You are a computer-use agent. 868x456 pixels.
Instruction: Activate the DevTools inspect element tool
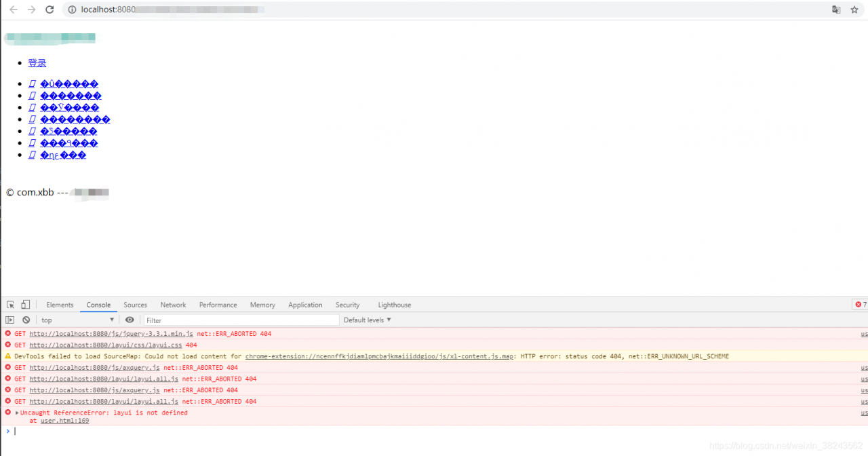coord(11,305)
